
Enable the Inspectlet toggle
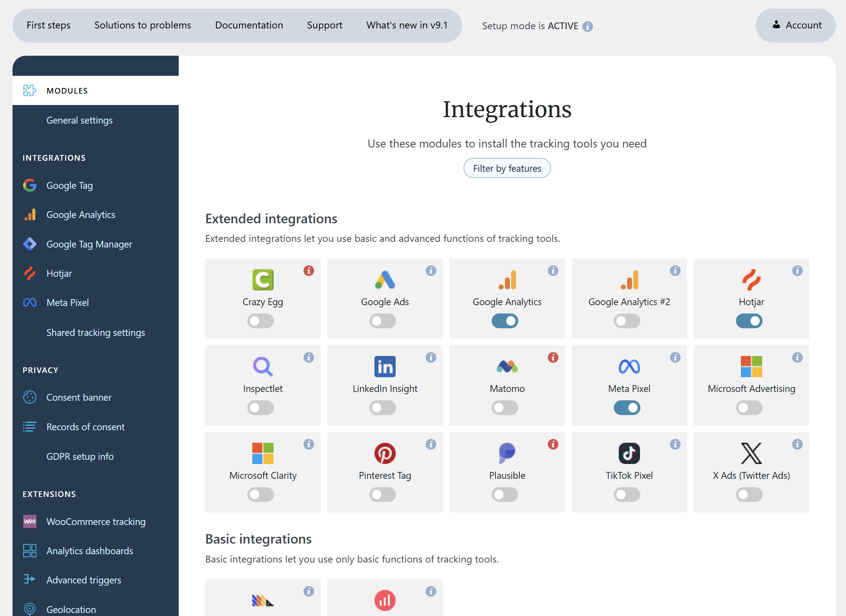(x=261, y=408)
